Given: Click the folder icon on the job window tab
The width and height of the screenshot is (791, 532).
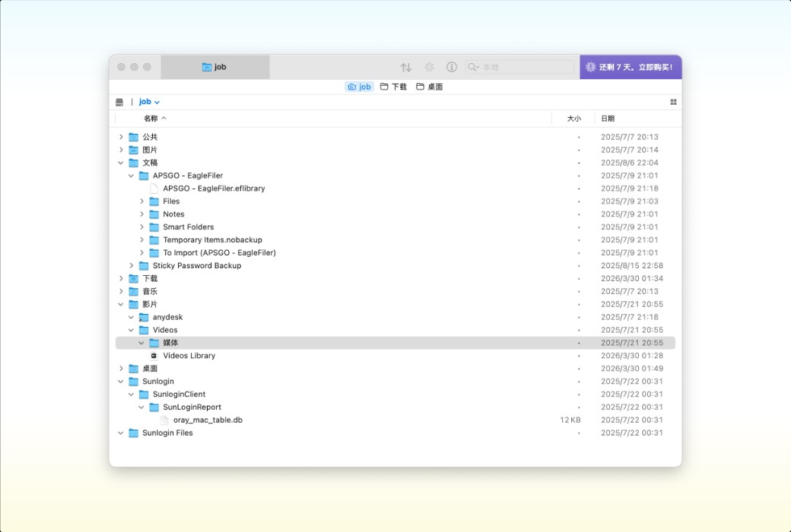Looking at the screenshot, I should 207,67.
